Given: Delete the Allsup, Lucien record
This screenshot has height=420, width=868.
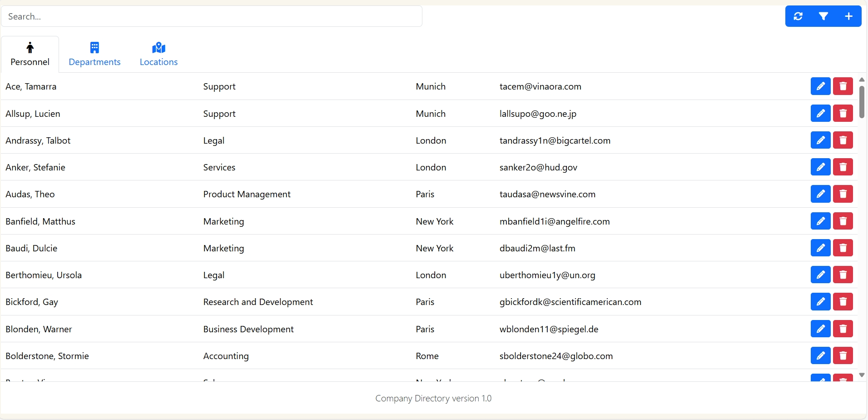Looking at the screenshot, I should click(844, 113).
